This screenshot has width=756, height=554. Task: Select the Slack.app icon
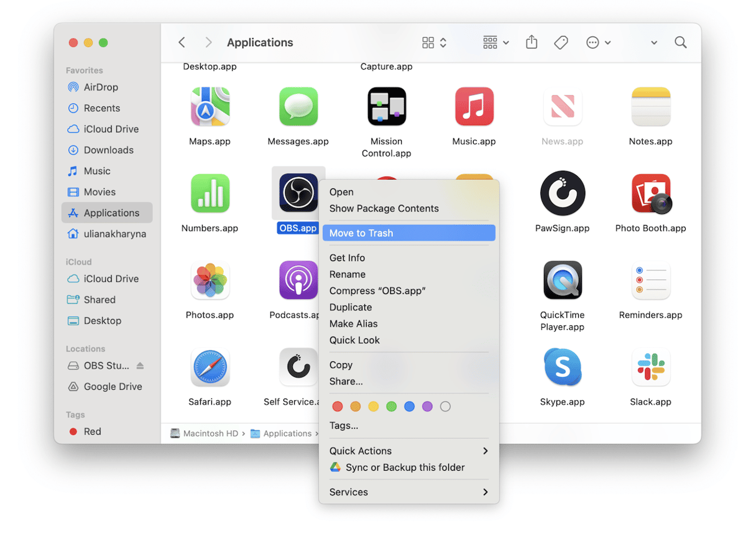[650, 367]
